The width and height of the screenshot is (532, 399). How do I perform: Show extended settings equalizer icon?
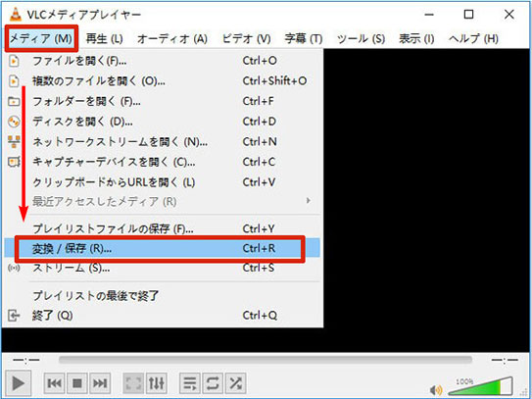pyautogui.click(x=157, y=383)
